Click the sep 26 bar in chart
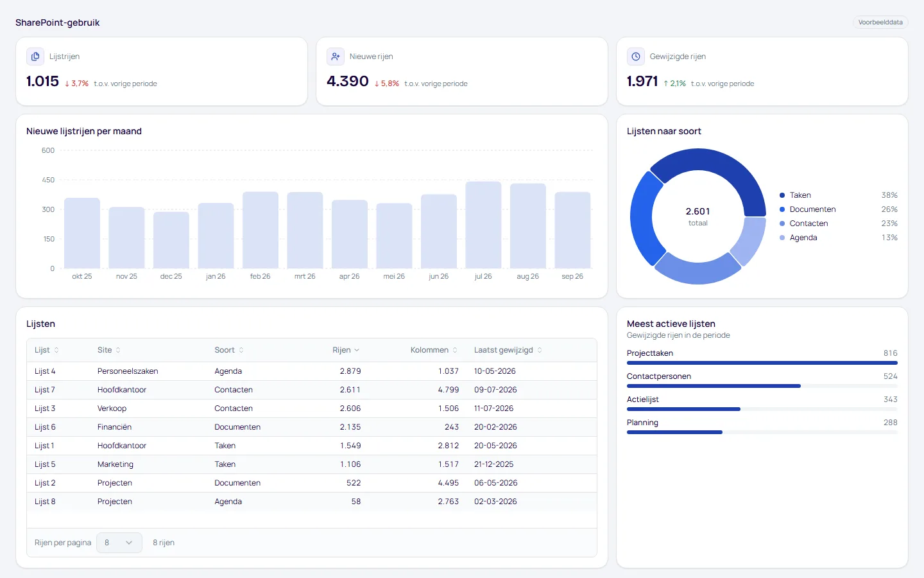Image resolution: width=924 pixels, height=578 pixels. (x=572, y=230)
